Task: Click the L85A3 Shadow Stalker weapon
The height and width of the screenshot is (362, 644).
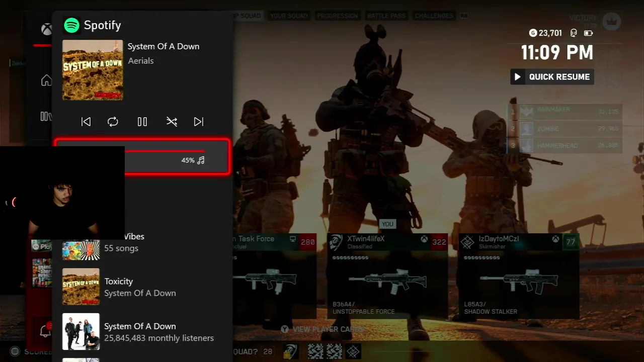Action: pos(519,282)
